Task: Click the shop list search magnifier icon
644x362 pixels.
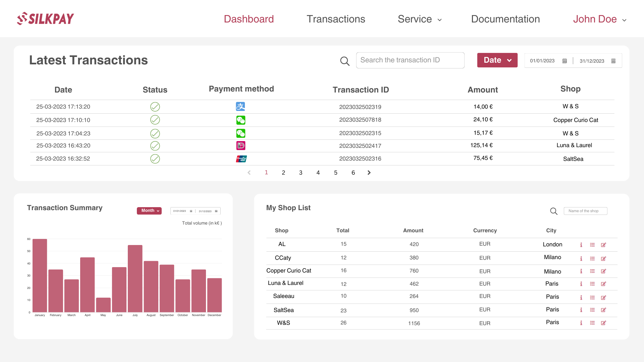Action: [x=554, y=211]
